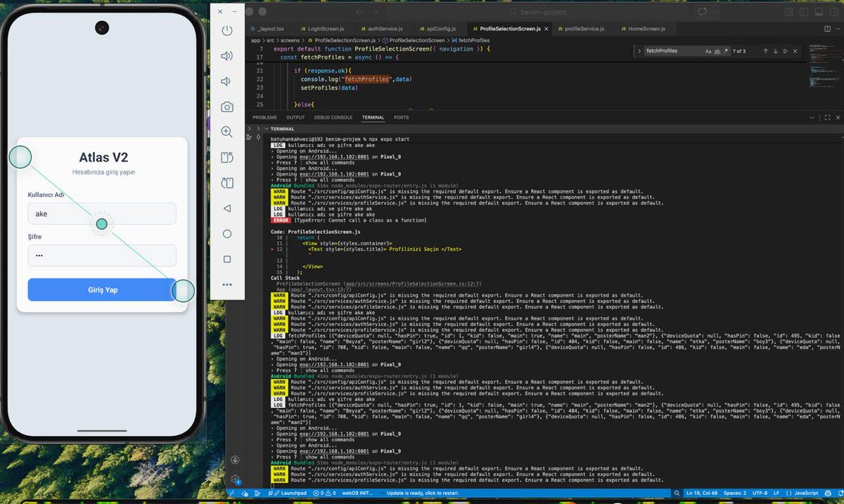Image resolution: width=844 pixels, height=504 pixels.
Task: Click the emulator volume up icon
Action: point(226,56)
